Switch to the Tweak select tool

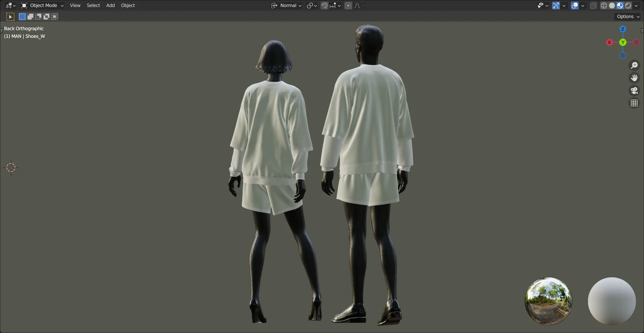pos(10,16)
